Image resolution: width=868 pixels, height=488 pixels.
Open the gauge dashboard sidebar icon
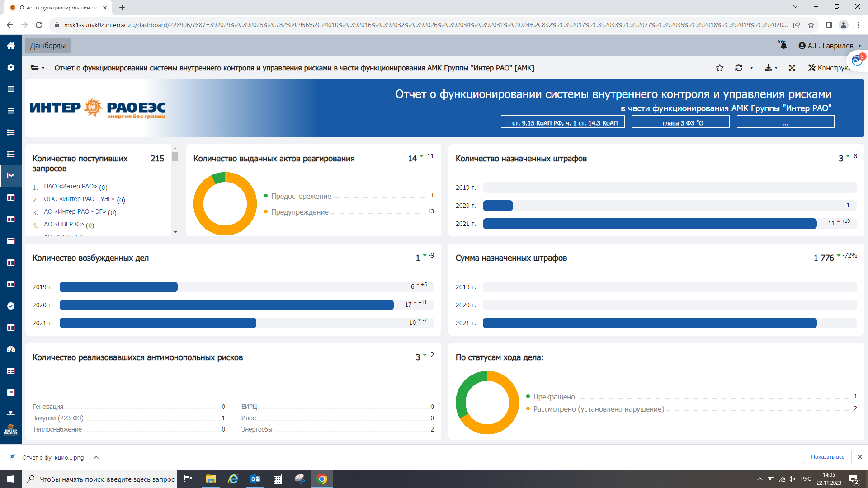11,349
